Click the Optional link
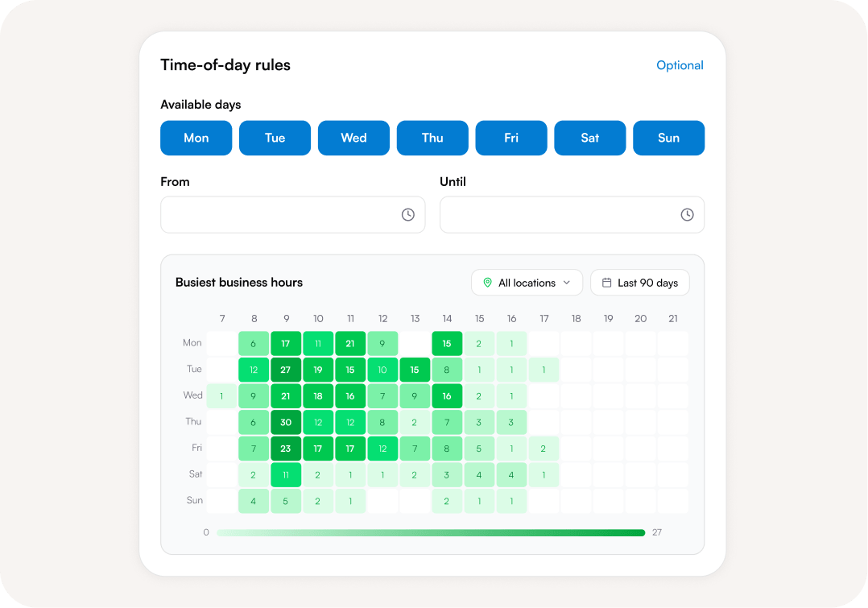Screen dimensions: 868x608 click(680, 65)
